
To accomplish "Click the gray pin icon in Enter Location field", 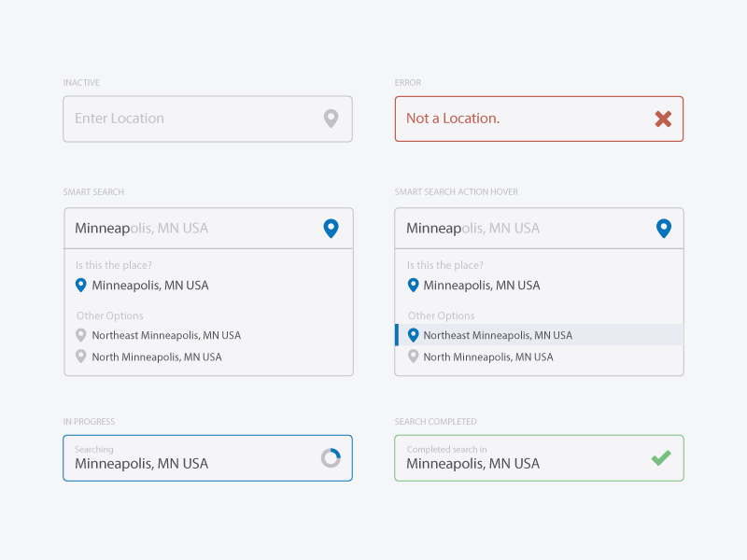I will point(331,119).
